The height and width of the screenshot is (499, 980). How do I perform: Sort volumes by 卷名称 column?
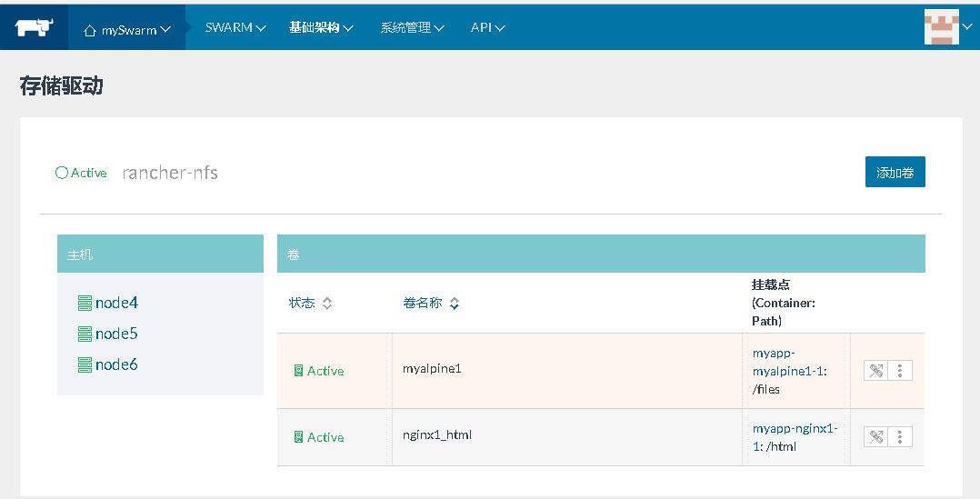[x=431, y=303]
